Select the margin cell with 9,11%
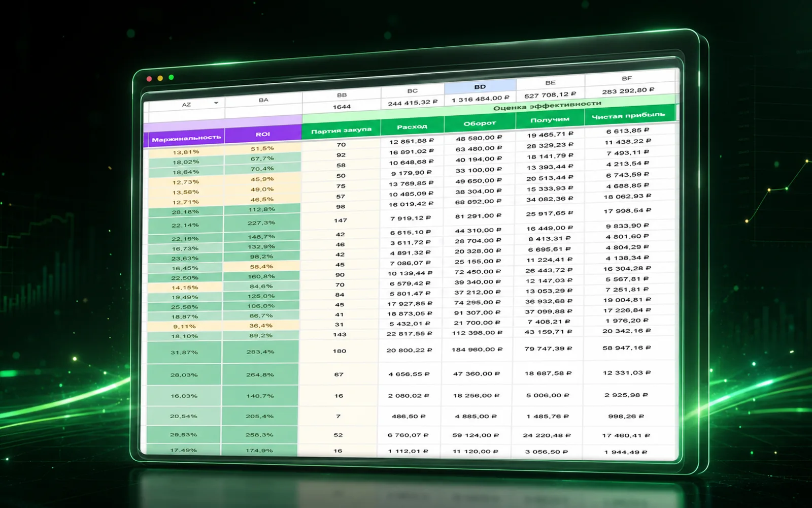The height and width of the screenshot is (508, 812). (x=184, y=326)
